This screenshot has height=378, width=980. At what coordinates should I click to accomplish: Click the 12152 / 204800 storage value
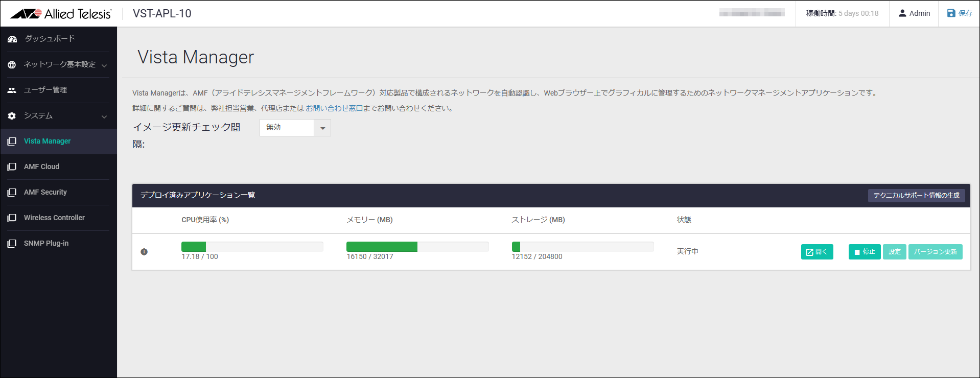coord(537,256)
